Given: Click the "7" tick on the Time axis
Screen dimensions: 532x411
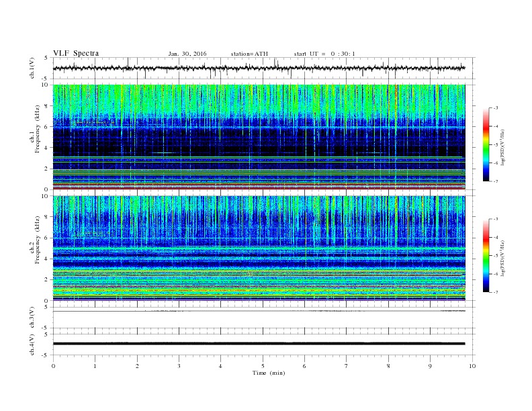Looking at the screenshot, I should click(x=347, y=366).
